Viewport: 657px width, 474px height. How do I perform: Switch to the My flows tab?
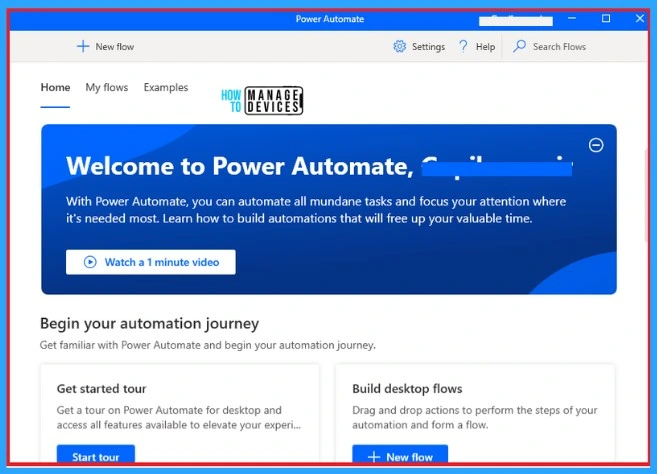pos(107,87)
